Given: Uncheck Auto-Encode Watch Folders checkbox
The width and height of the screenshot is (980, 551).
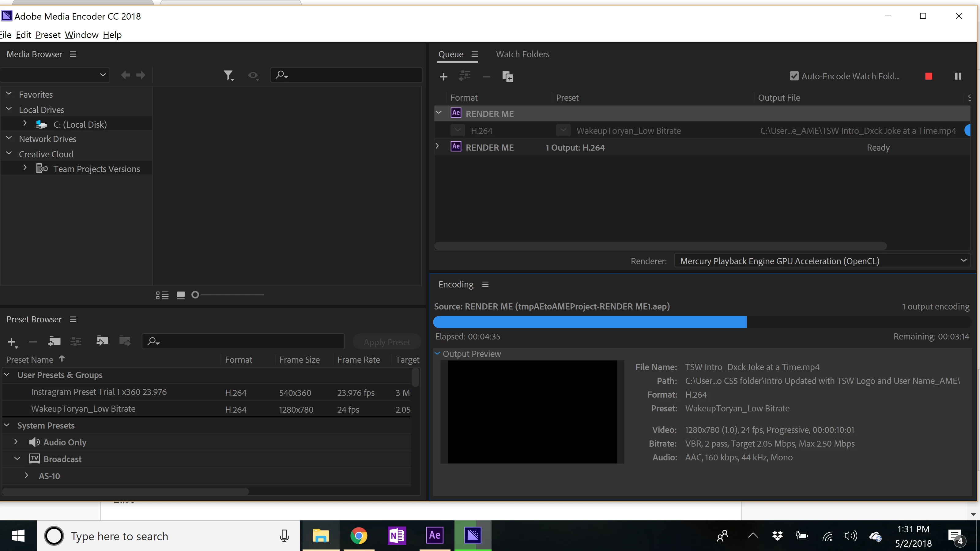Looking at the screenshot, I should tap(794, 76).
